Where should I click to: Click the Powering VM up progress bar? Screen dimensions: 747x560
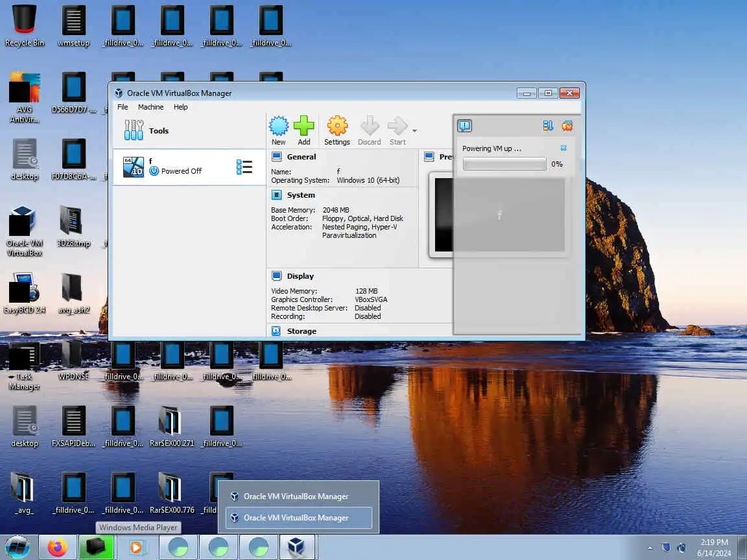504,164
